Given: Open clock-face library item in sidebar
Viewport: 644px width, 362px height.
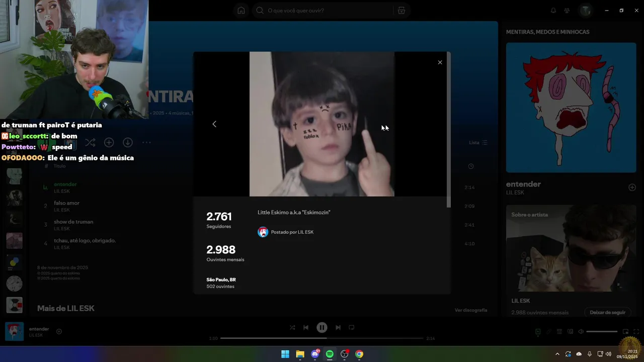Looking at the screenshot, I should (14, 284).
